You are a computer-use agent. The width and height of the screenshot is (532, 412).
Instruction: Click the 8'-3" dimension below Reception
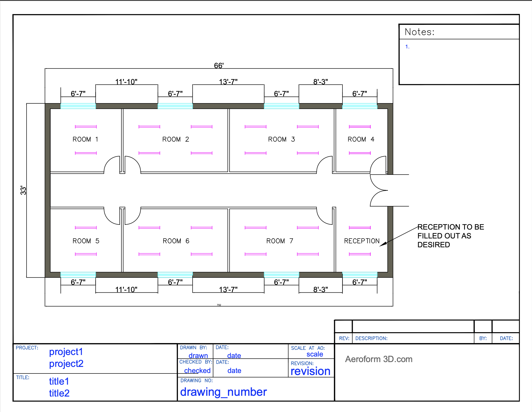[321, 289]
